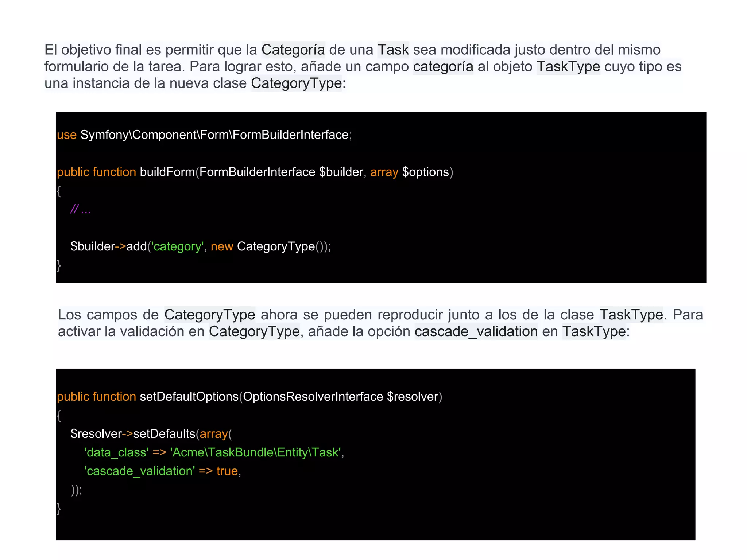The image size is (747, 560).
Task: Click the highlighted word 'categoría' in second line
Action: click(443, 67)
